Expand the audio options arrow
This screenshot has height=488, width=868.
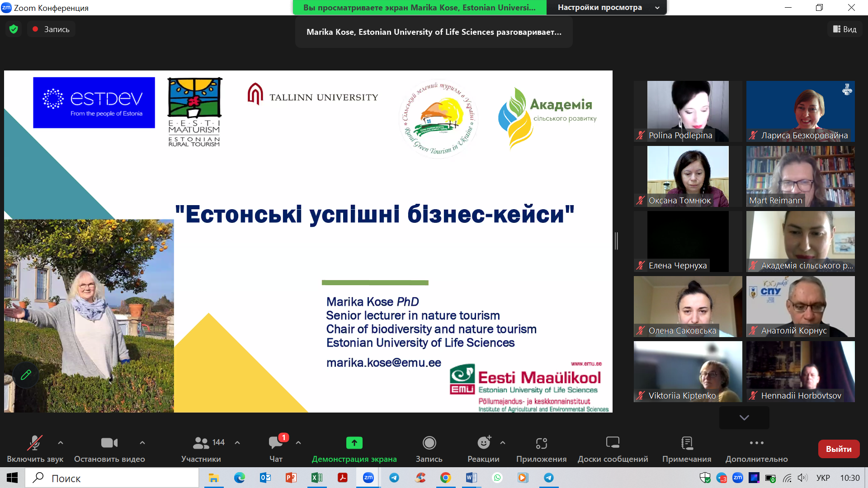pyautogui.click(x=61, y=443)
